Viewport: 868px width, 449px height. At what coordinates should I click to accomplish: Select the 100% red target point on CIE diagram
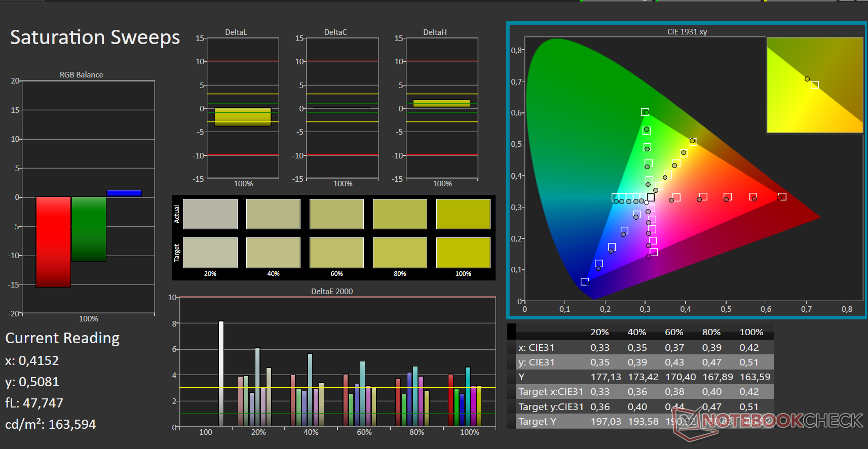coord(782,196)
